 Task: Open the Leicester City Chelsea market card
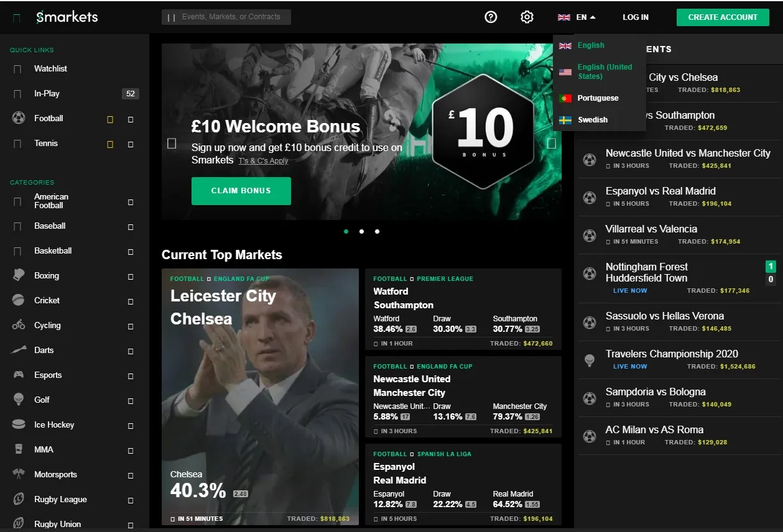(260, 397)
